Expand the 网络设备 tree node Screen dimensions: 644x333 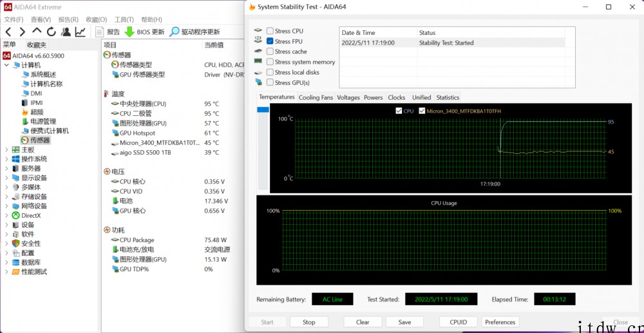(x=6, y=206)
